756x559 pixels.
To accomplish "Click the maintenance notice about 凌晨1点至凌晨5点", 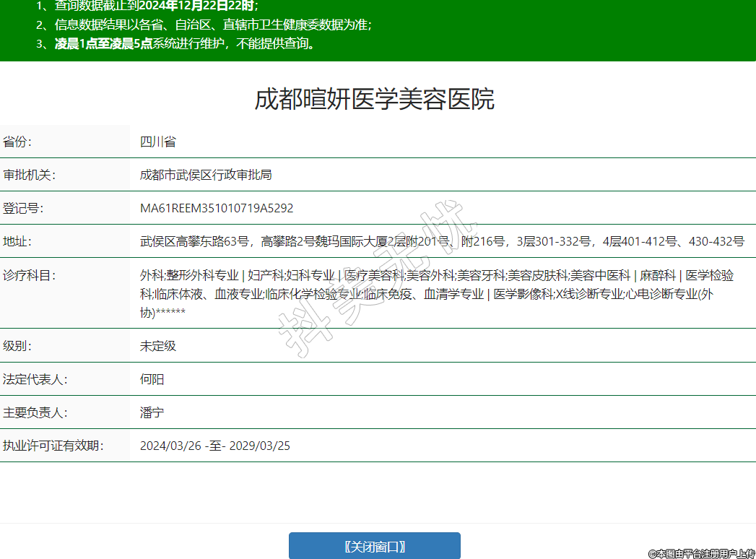I will pos(185,43).
